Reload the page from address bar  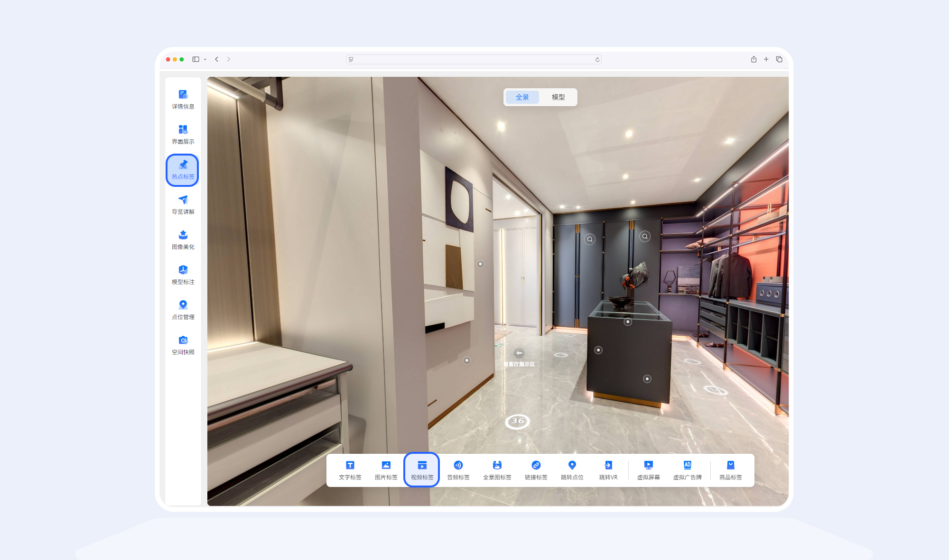point(597,59)
